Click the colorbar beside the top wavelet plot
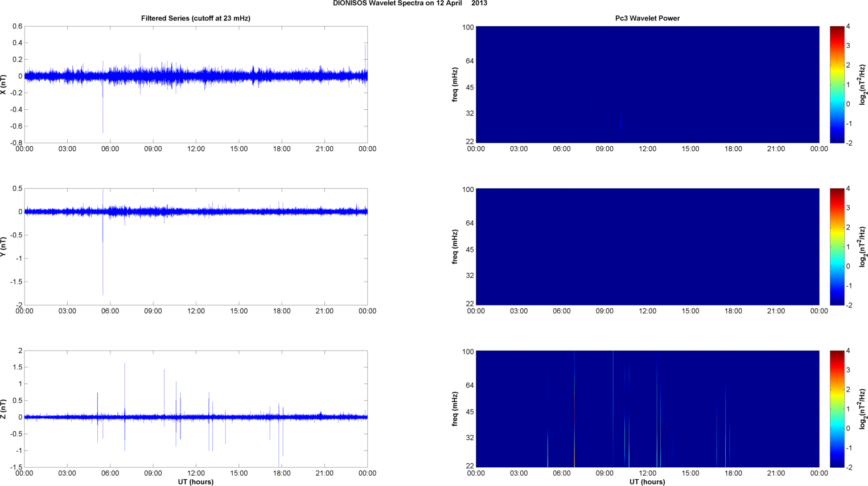The height and width of the screenshot is (486, 868). pos(837,84)
